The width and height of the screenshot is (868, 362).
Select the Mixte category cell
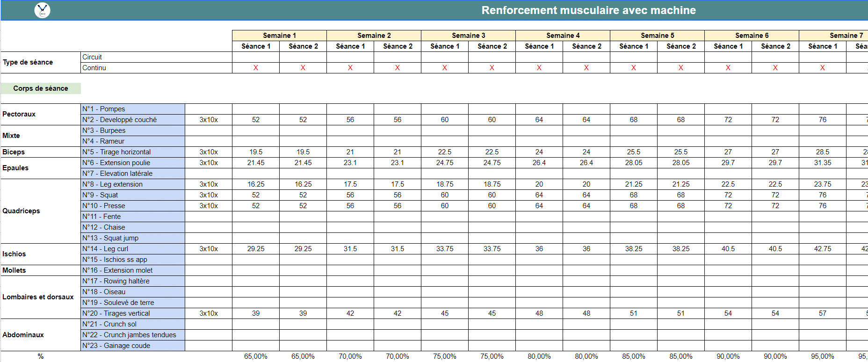(41, 136)
